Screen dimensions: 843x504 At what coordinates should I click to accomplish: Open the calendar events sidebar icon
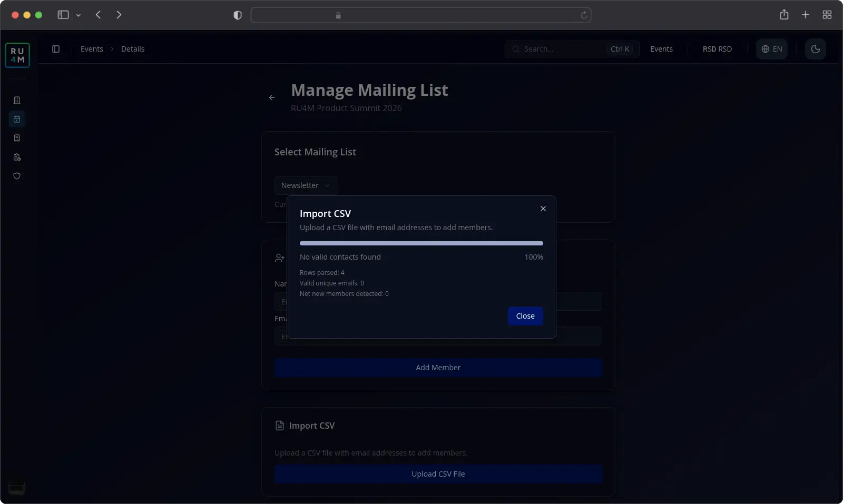tap(17, 119)
